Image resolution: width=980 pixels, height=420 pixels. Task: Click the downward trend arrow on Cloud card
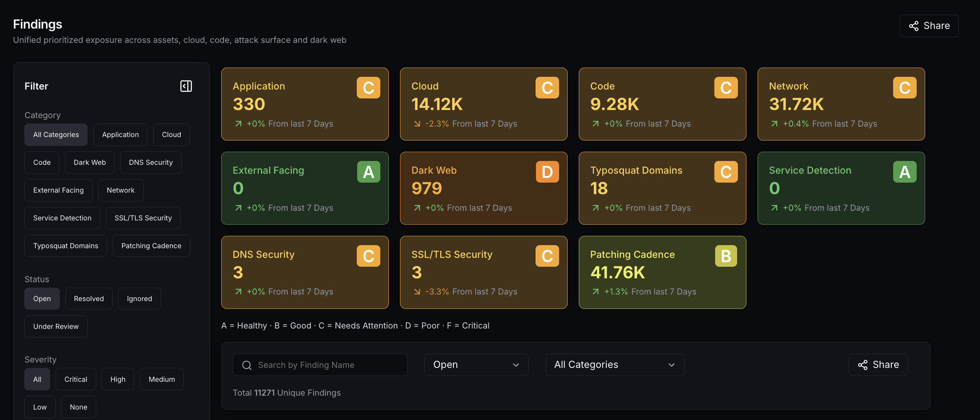[417, 124]
